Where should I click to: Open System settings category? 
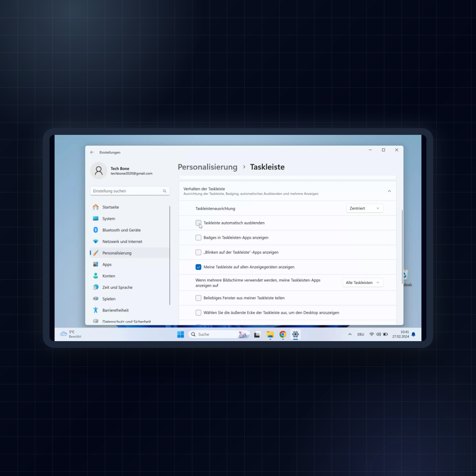coord(130,219)
